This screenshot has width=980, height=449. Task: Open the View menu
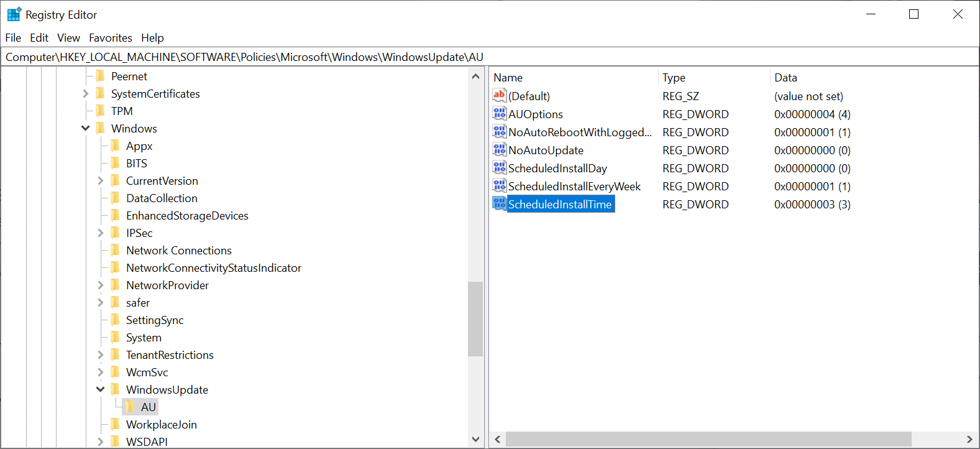click(68, 38)
